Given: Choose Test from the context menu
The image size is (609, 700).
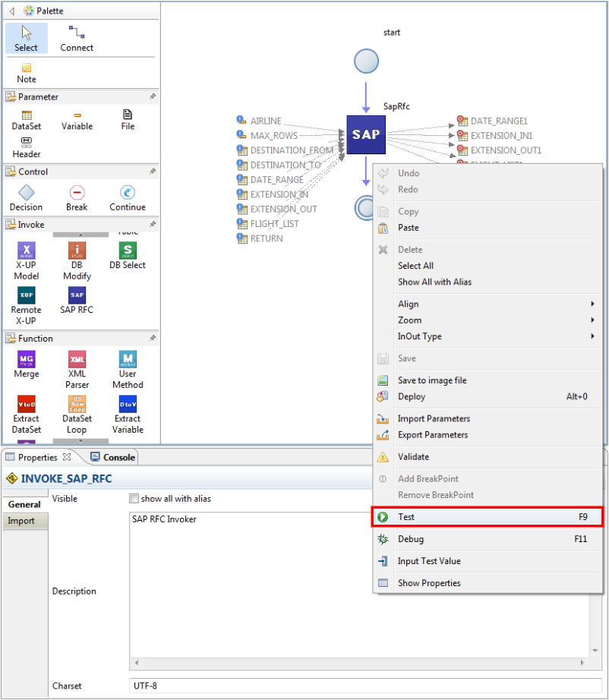Looking at the screenshot, I should 488,517.
